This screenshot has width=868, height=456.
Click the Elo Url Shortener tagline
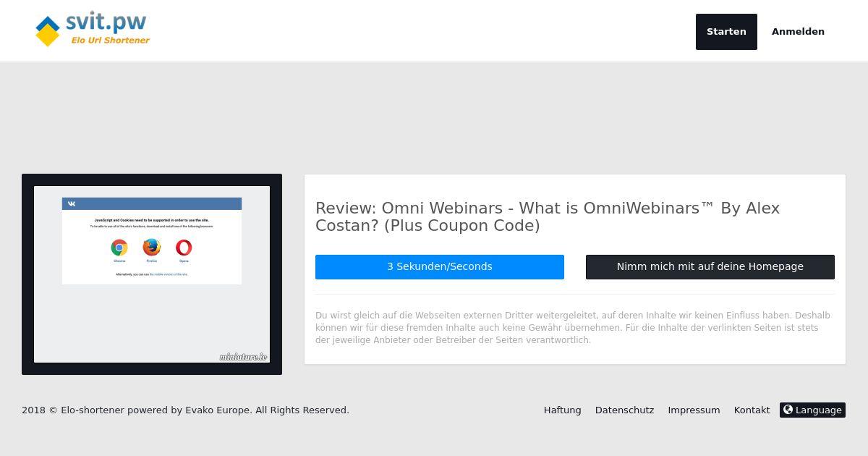tap(110, 41)
